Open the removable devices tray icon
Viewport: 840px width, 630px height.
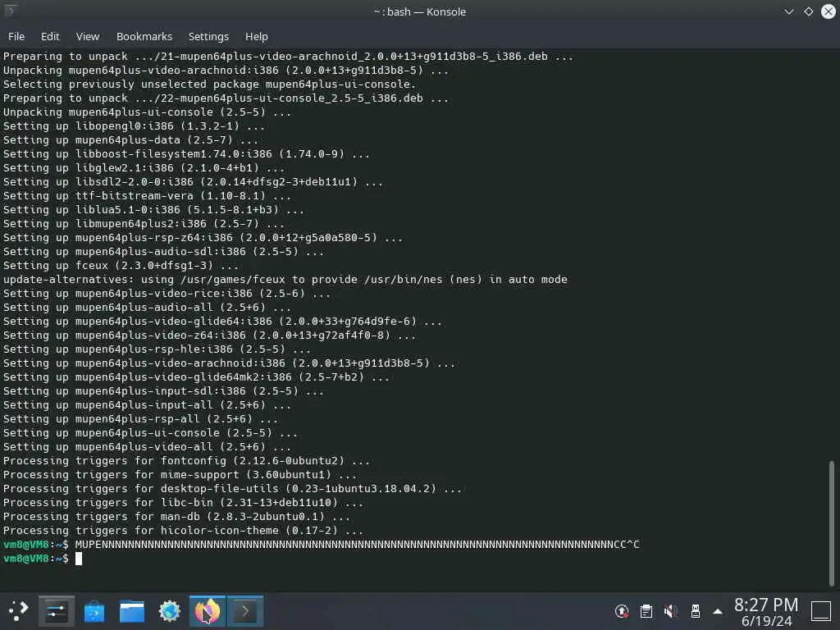(x=695, y=611)
